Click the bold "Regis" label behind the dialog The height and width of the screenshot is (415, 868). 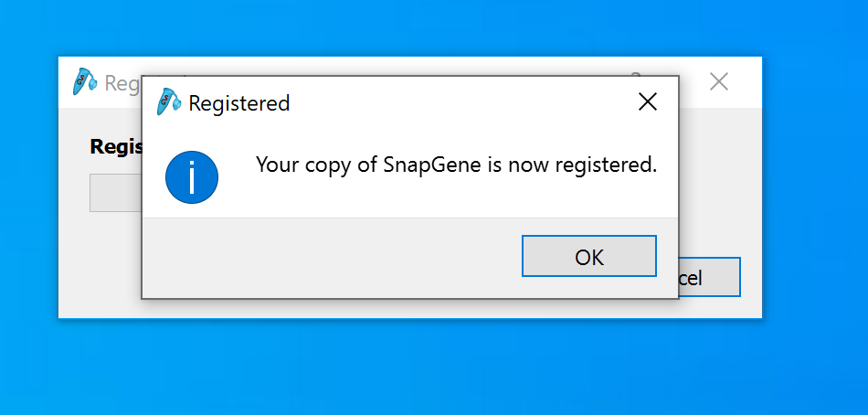pyautogui.click(x=115, y=146)
